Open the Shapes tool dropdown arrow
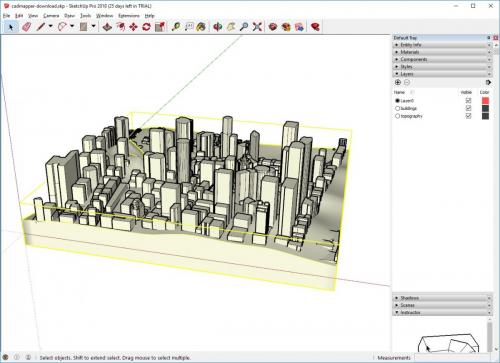The height and width of the screenshot is (363, 500). coord(93,26)
